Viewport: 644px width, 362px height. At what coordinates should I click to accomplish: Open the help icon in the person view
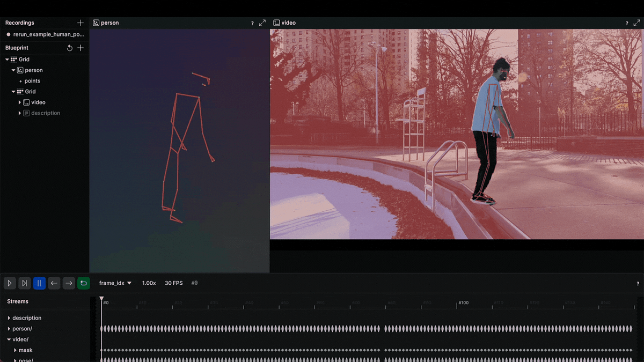click(x=252, y=23)
